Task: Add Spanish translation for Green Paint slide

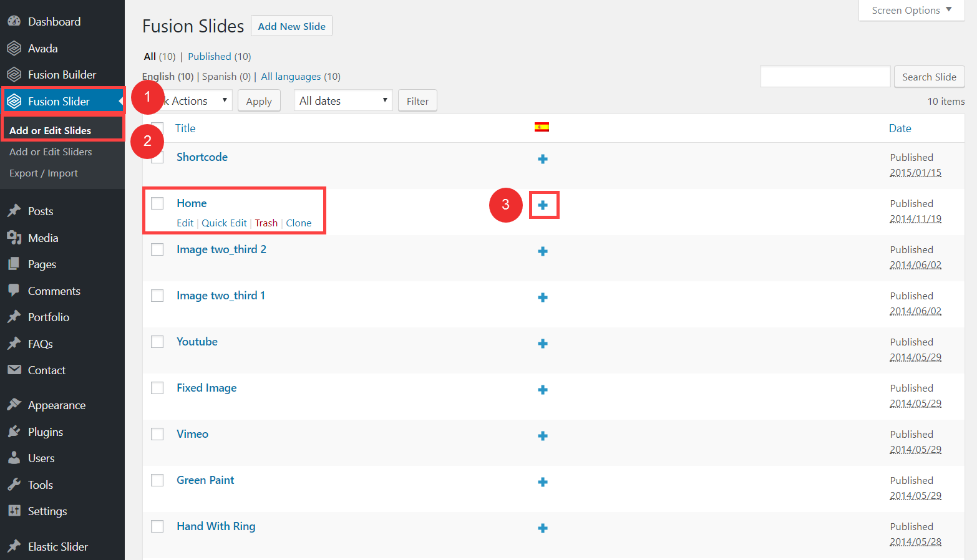Action: (x=543, y=482)
